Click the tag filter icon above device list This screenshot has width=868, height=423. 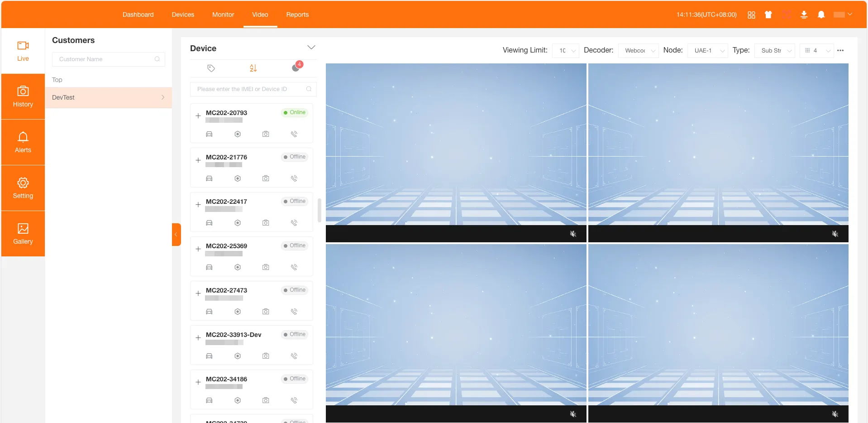coord(211,68)
